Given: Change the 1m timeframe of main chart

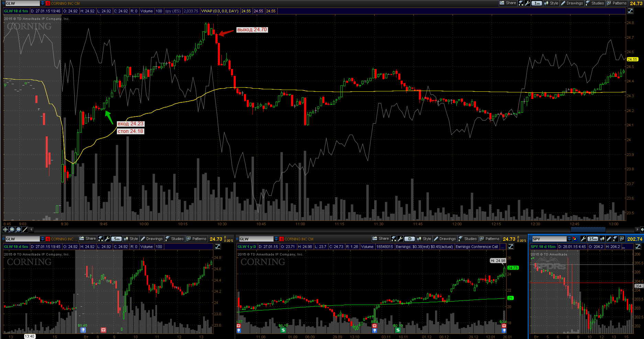Looking at the screenshot, I should [537, 3].
